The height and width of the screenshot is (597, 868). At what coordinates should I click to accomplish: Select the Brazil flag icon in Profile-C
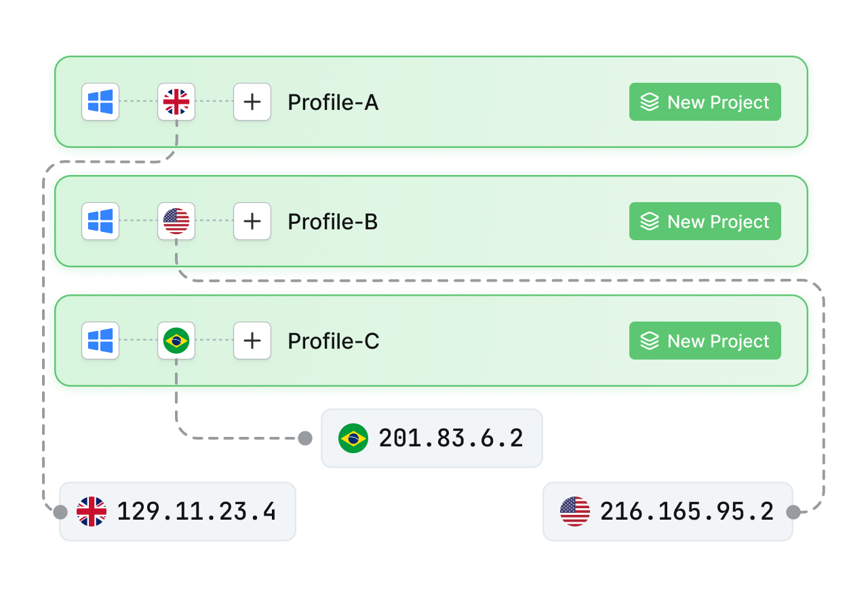coord(176,341)
